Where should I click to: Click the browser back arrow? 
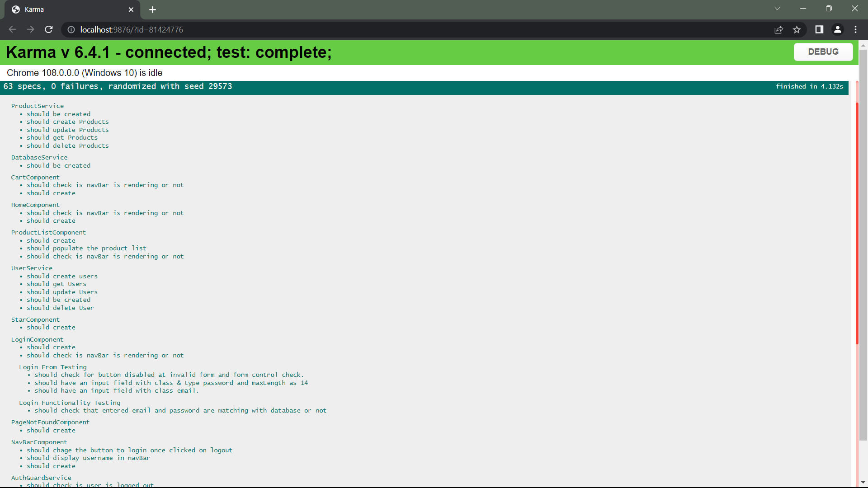(x=12, y=29)
